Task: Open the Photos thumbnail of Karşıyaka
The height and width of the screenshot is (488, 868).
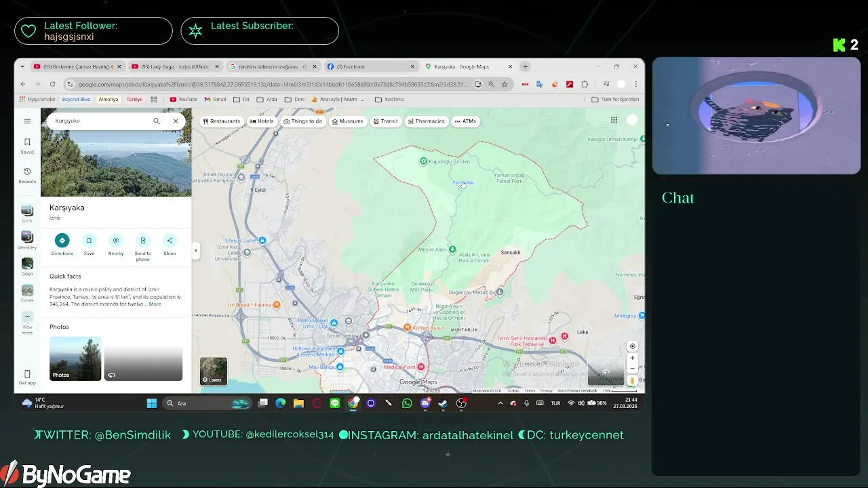Action: click(75, 359)
